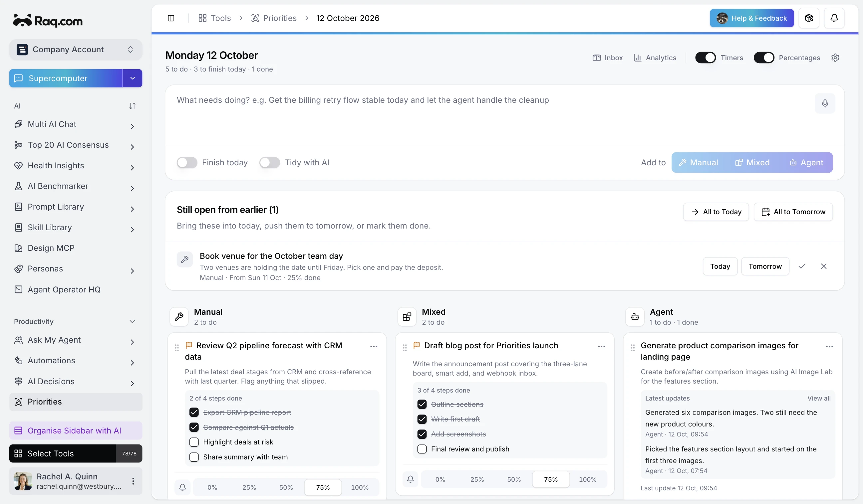Dismiss Book venue task with X icon
This screenshot has height=504, width=863.
tap(824, 266)
